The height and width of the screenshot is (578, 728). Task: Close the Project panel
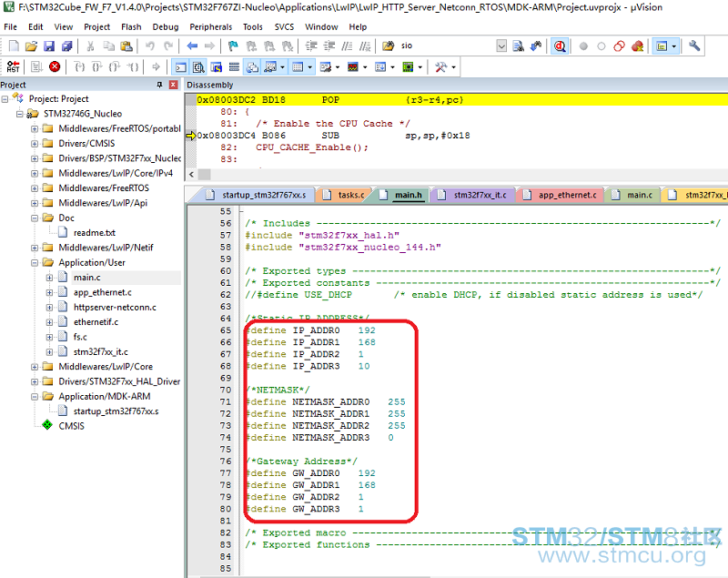(173, 85)
